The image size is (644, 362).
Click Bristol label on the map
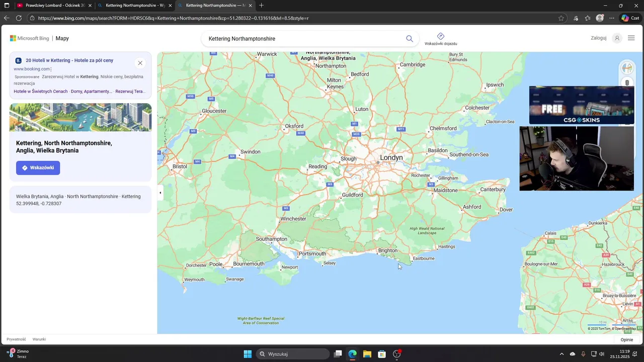point(180,166)
